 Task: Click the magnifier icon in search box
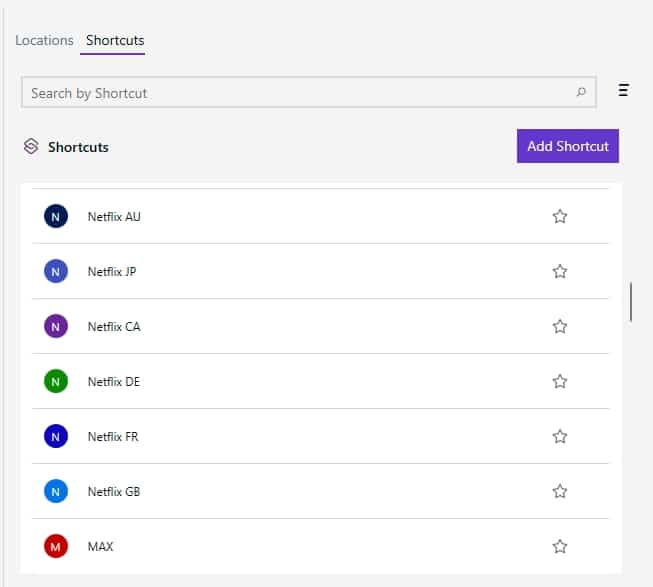pos(581,93)
